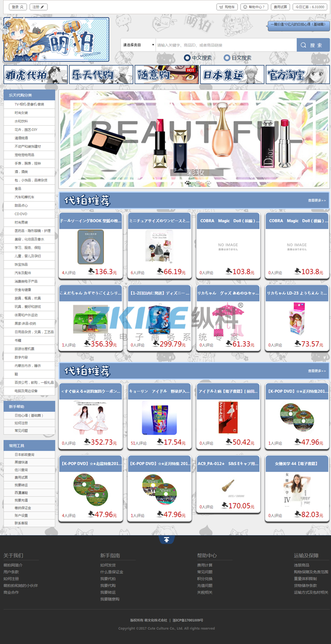Click the 搜索 search button
The height and width of the screenshot is (644, 331).
[x=313, y=45]
